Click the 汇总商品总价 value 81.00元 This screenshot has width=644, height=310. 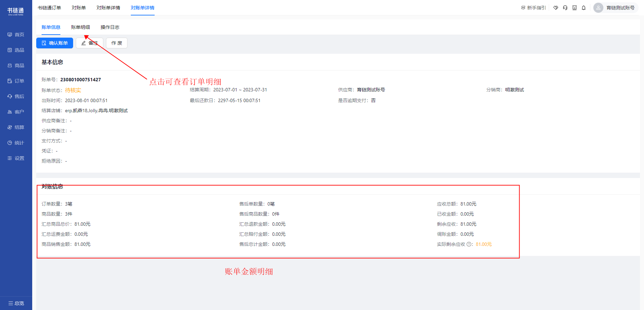[x=83, y=224]
